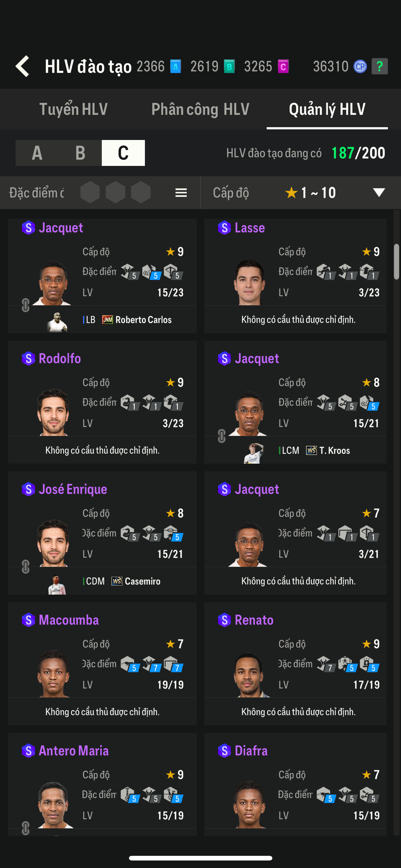401x868 pixels.
Task: Tap the purple C training coach icon
Action: coord(283,66)
